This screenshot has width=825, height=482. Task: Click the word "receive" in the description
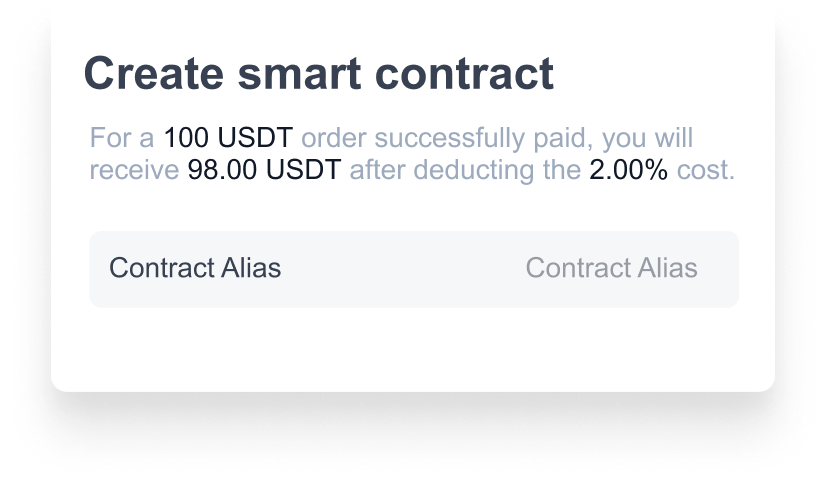click(x=134, y=170)
